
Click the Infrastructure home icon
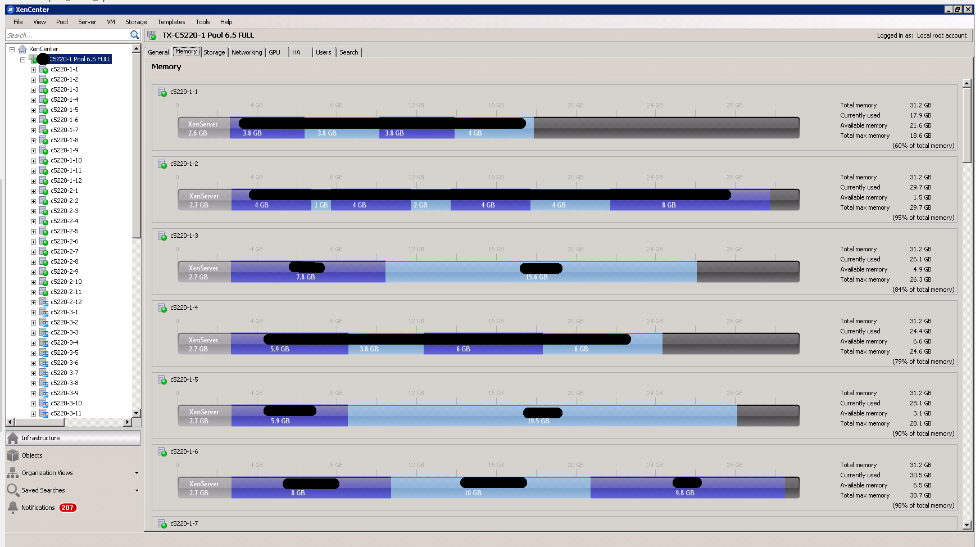tap(13, 438)
